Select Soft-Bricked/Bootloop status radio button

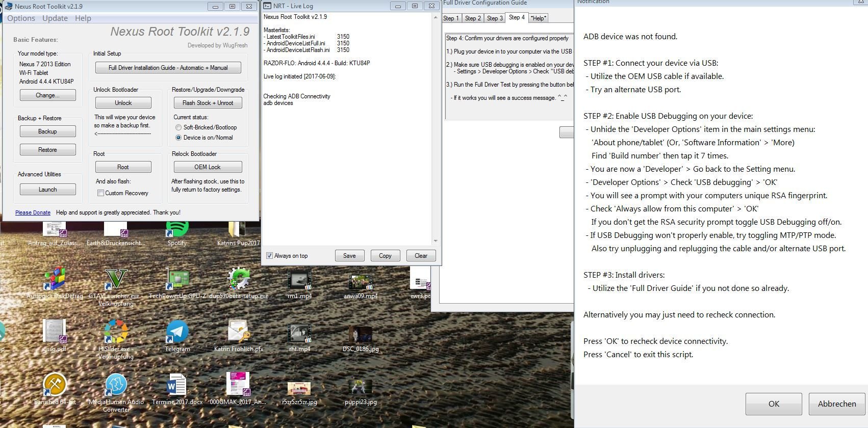(x=178, y=127)
